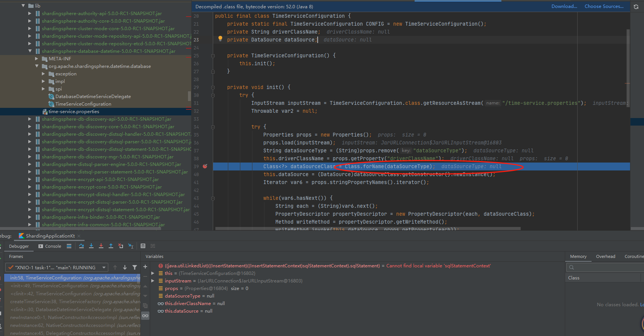Open the Overhead tab
This screenshot has height=336, width=644.
tap(606, 256)
